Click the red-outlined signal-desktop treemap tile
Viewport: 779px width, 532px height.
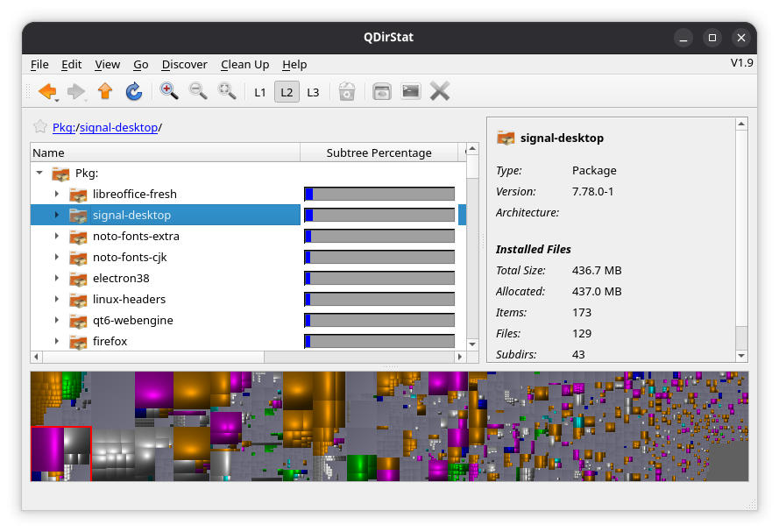[x=61, y=453]
